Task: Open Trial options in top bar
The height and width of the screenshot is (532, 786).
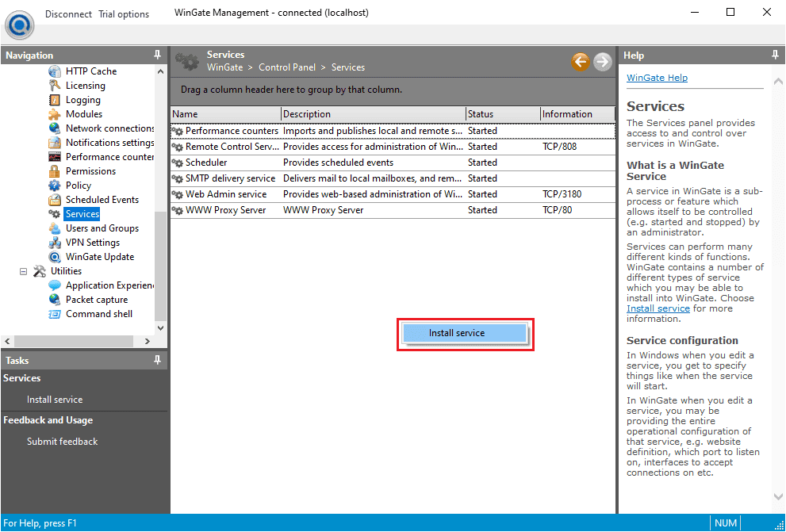Action: 124,14
